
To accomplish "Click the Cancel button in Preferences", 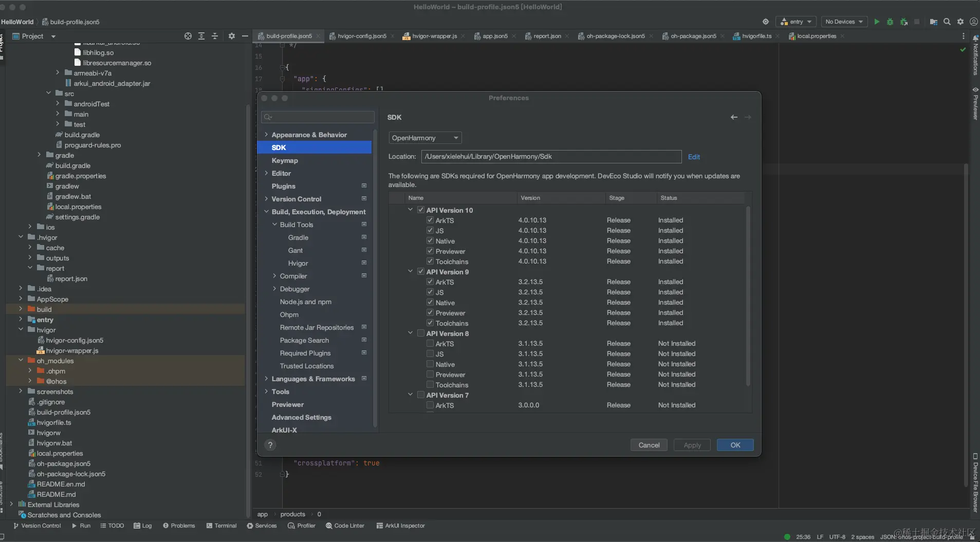I will 649,445.
